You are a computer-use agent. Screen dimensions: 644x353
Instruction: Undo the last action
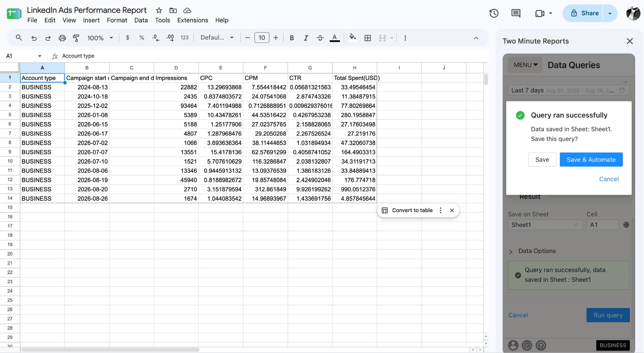tap(34, 38)
